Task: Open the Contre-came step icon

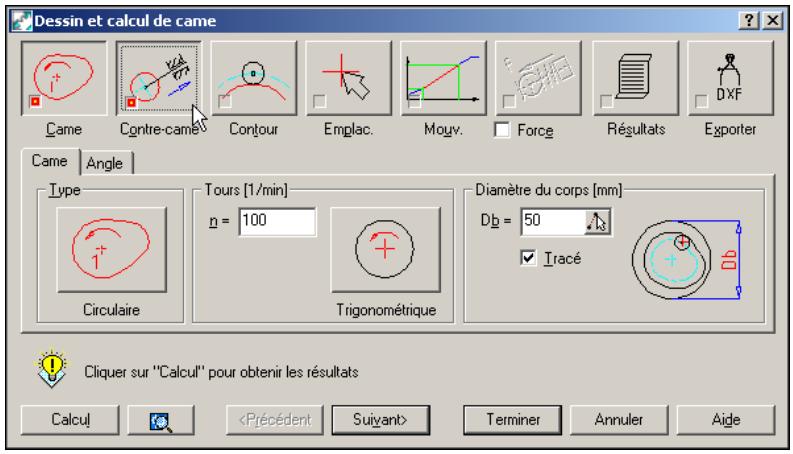Action: pyautogui.click(x=159, y=78)
